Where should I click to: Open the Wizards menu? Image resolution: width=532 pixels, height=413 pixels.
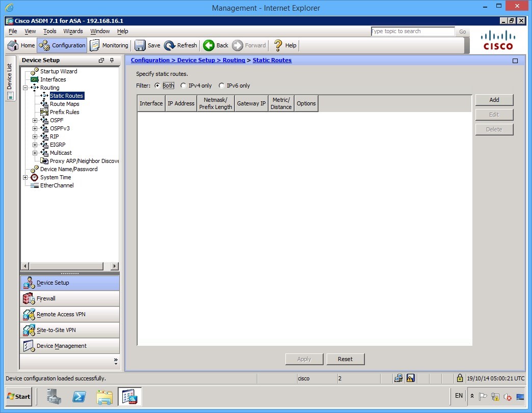(73, 31)
